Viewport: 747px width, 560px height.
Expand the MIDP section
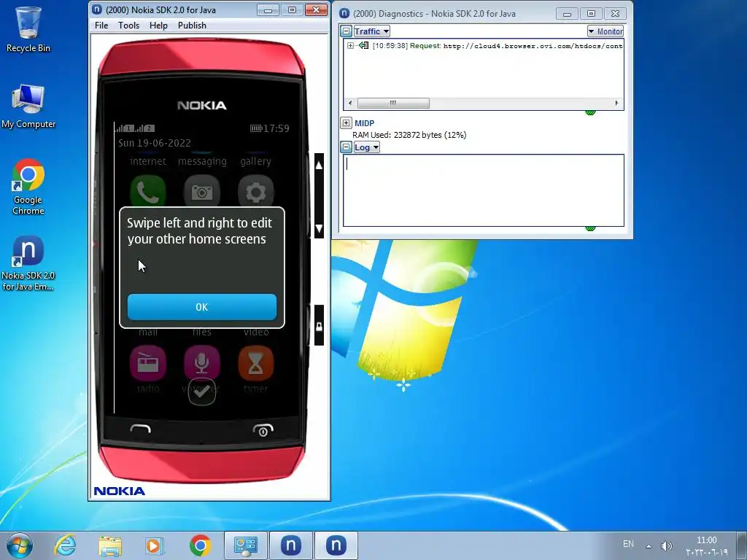coord(347,122)
